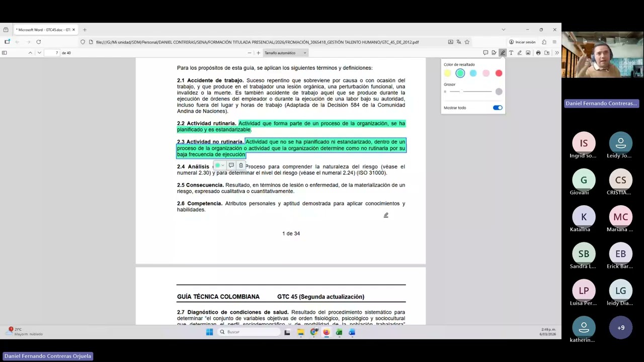Choose red highlight color
This screenshot has width=644, height=362.
coord(499,73)
